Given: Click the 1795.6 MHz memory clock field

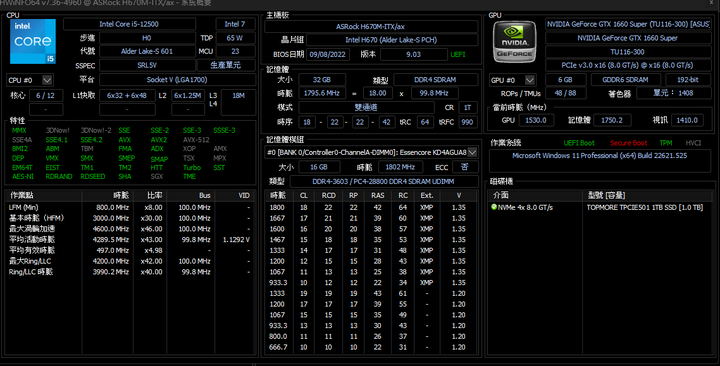Looking at the screenshot, I should coord(321,93).
